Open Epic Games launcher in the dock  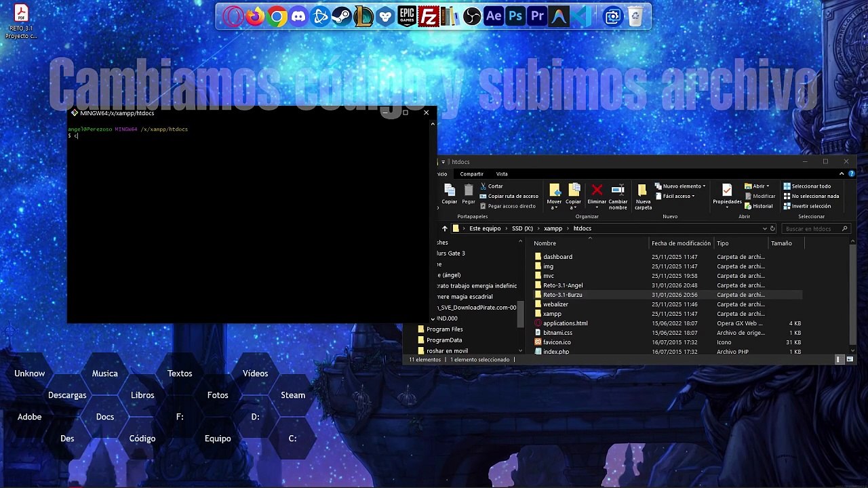(x=407, y=16)
